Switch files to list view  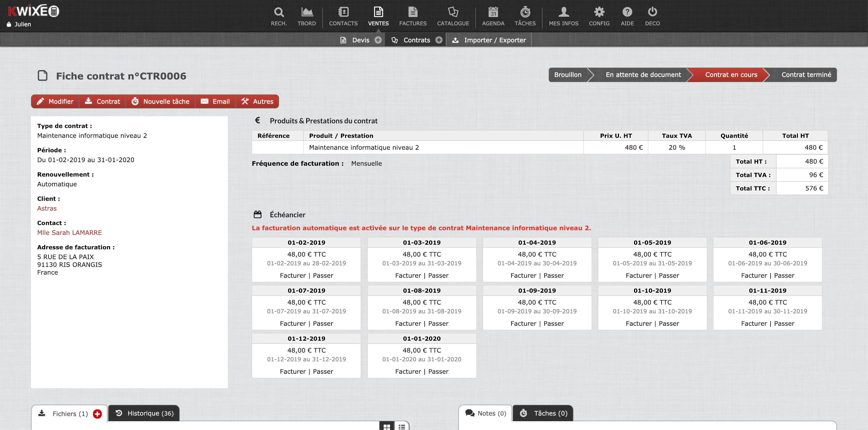(x=402, y=426)
